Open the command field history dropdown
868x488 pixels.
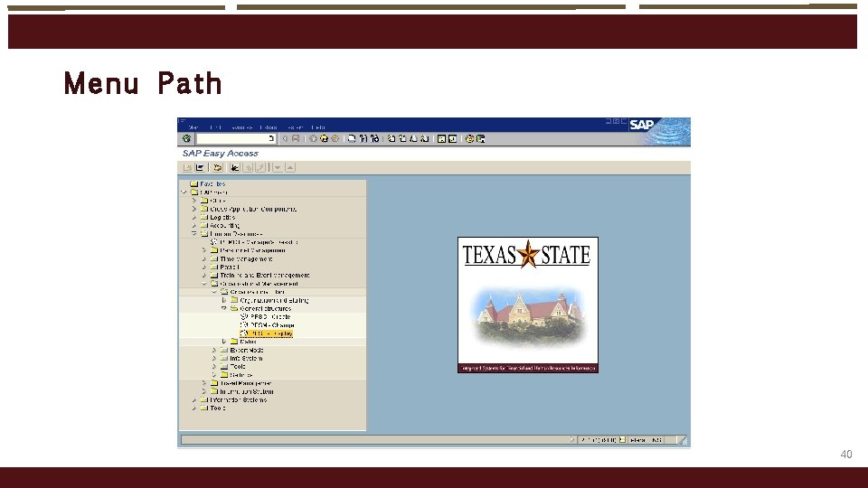tap(270, 138)
